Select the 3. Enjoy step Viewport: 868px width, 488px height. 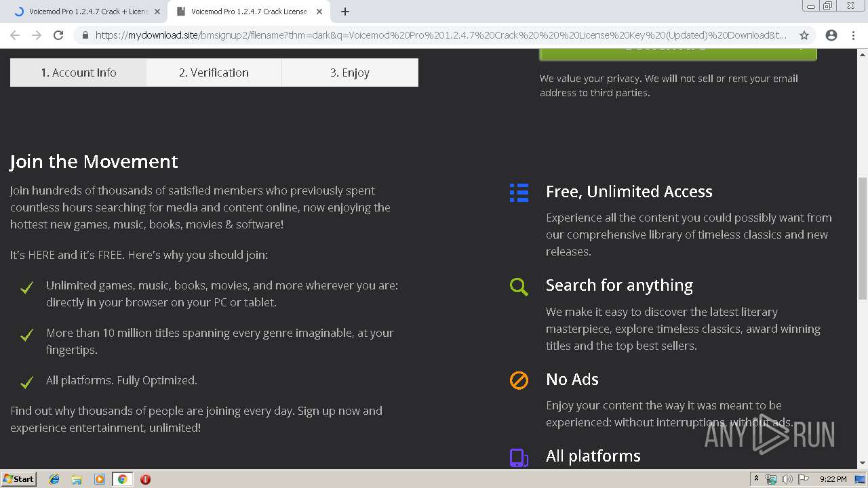[x=350, y=73]
